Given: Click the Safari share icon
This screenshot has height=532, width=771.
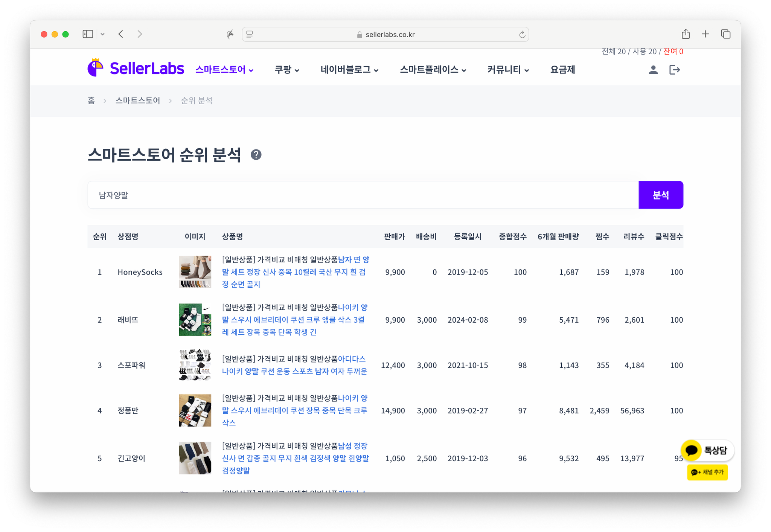Looking at the screenshot, I should pyautogui.click(x=686, y=34).
